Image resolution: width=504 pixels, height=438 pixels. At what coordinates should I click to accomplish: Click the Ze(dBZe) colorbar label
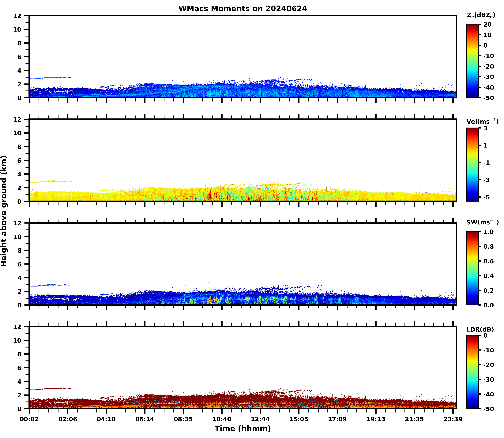click(481, 15)
